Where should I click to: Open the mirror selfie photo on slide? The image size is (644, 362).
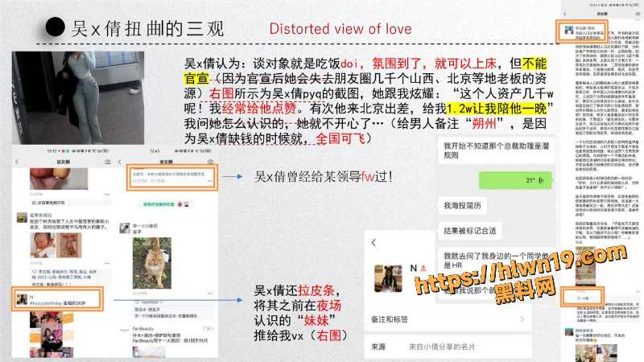pos(78,97)
